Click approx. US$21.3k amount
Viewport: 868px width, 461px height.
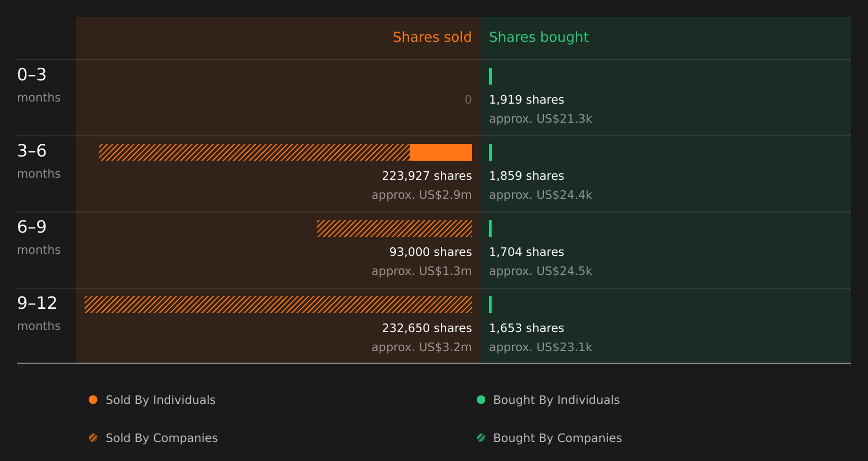[540, 118]
